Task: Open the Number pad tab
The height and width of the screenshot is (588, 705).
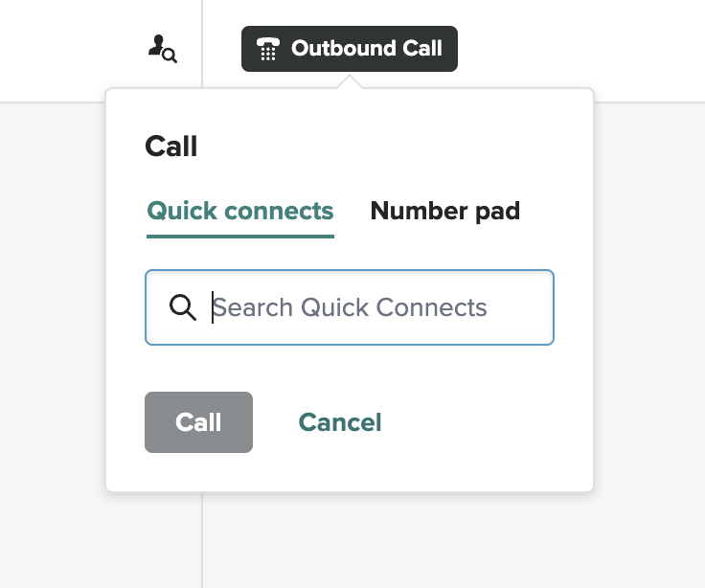Action: coord(444,211)
